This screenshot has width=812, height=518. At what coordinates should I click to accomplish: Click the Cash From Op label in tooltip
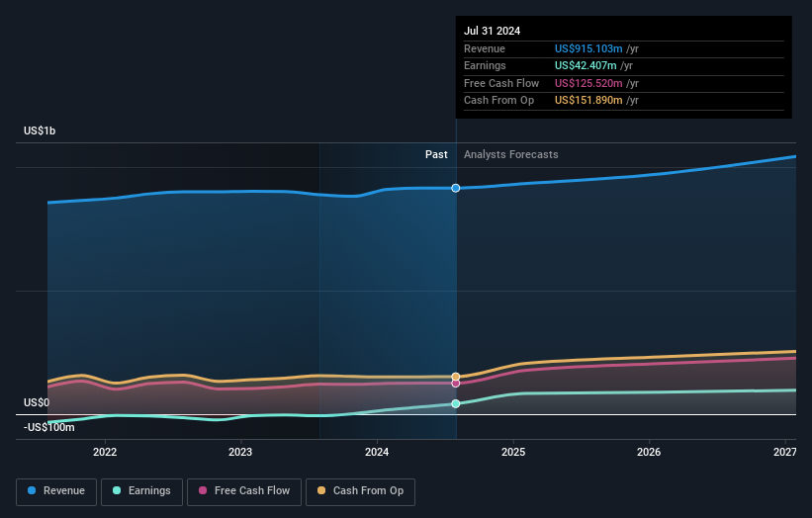(498, 101)
